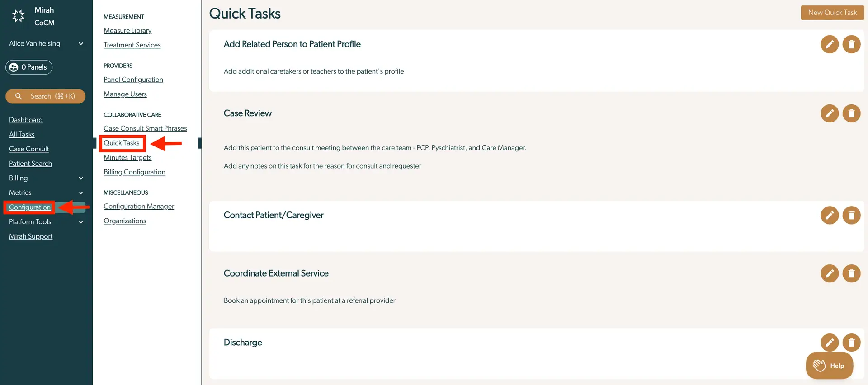Delete the Add Related Person quick task

851,44
